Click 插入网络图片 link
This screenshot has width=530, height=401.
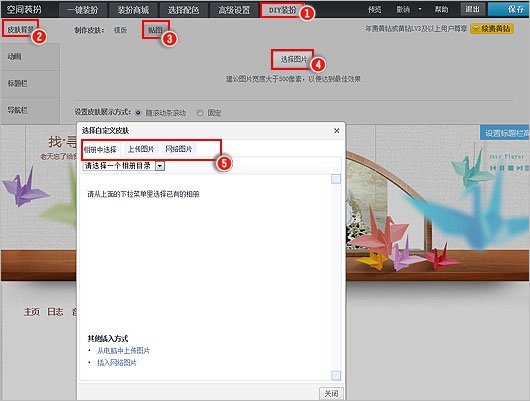(117, 363)
